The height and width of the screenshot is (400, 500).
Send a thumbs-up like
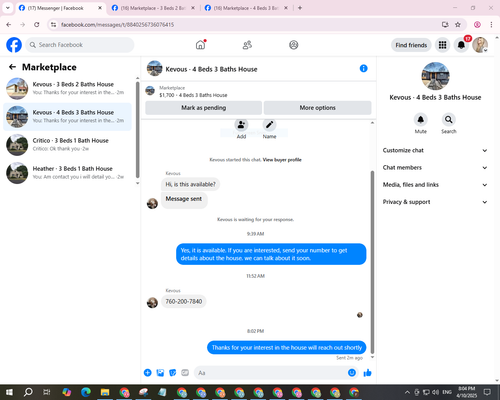point(367,373)
